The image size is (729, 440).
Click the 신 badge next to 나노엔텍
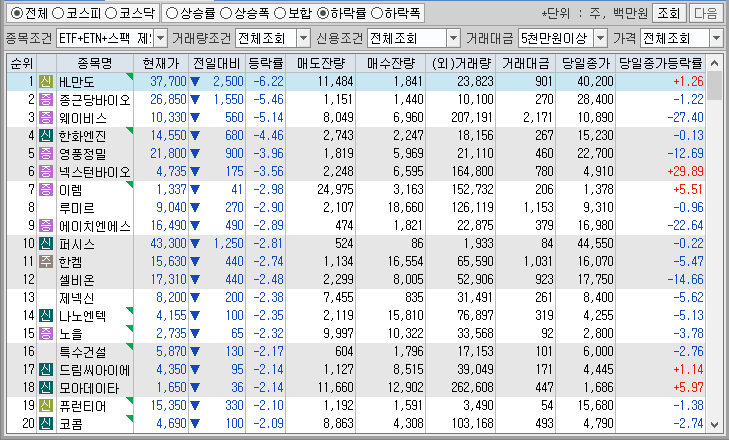coord(46,316)
